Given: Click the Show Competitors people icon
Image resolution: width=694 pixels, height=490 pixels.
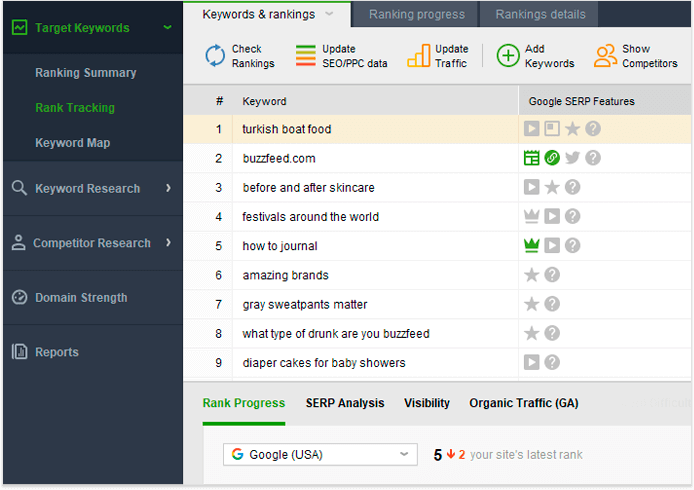Looking at the screenshot, I should (605, 56).
